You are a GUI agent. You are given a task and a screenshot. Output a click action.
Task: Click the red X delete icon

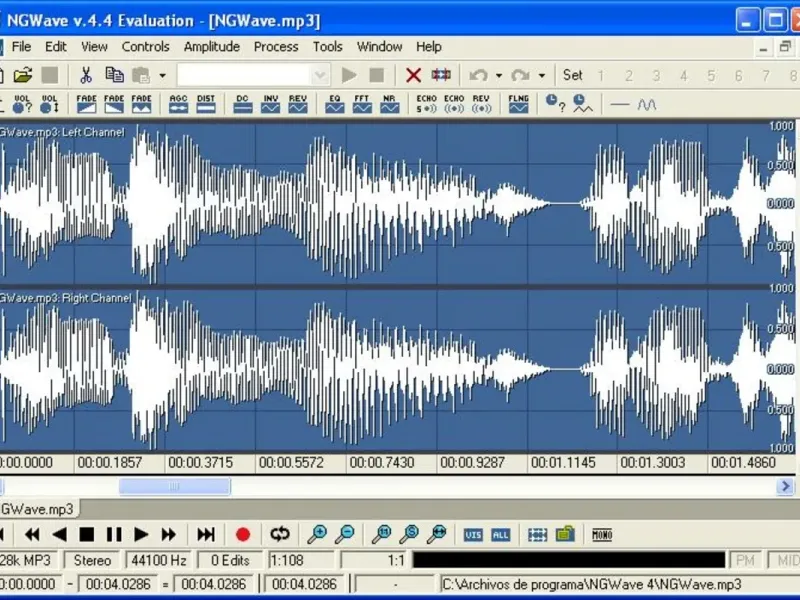click(413, 75)
